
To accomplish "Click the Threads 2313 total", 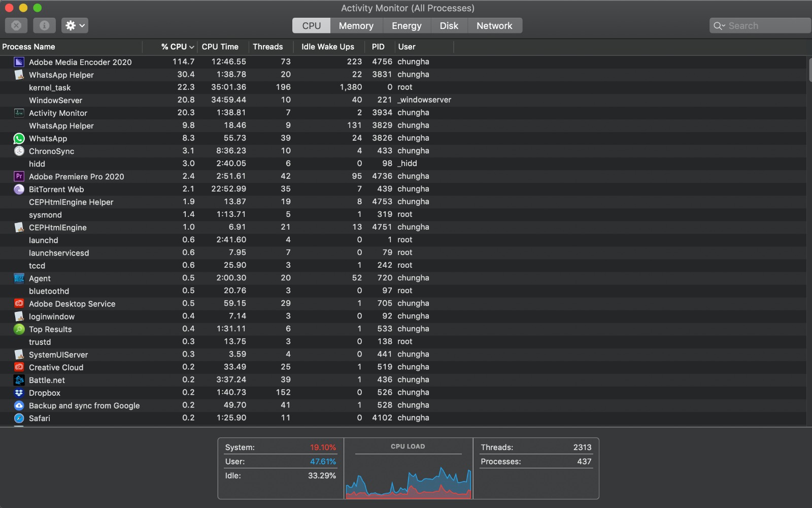I will [x=582, y=448].
